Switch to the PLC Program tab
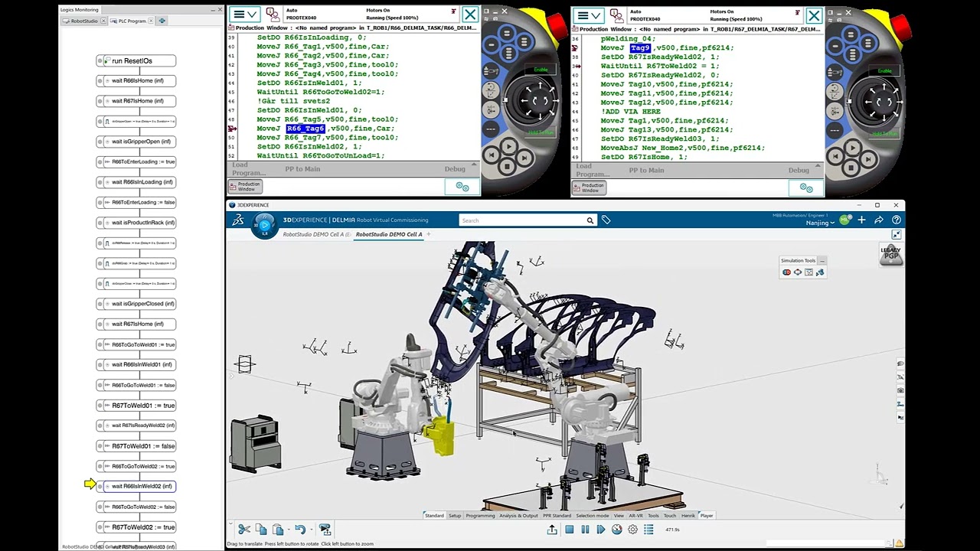Image resolution: width=980 pixels, height=551 pixels. 132,21
